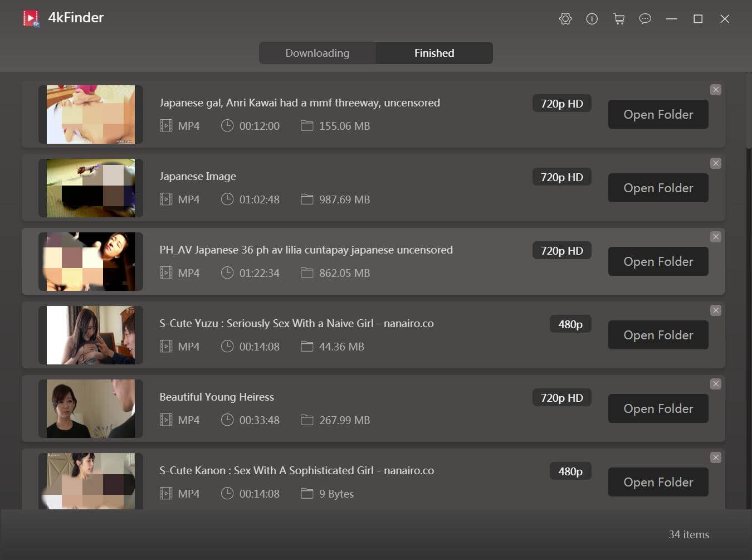Open the shopping cart purchase icon

618,19
